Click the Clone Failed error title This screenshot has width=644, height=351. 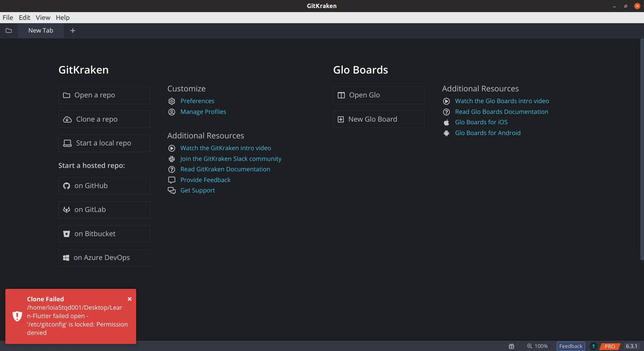(x=45, y=299)
